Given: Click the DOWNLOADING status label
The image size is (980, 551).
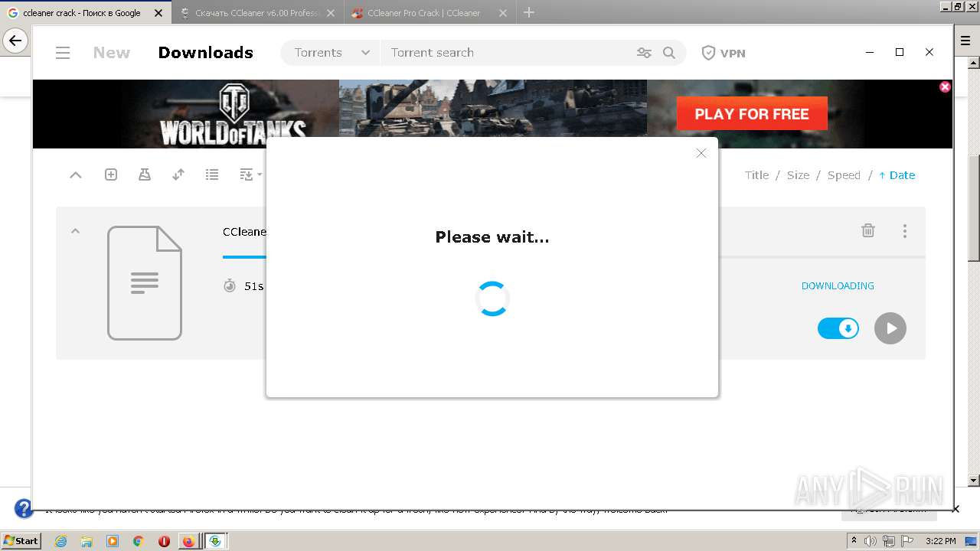Looking at the screenshot, I should coord(838,285).
